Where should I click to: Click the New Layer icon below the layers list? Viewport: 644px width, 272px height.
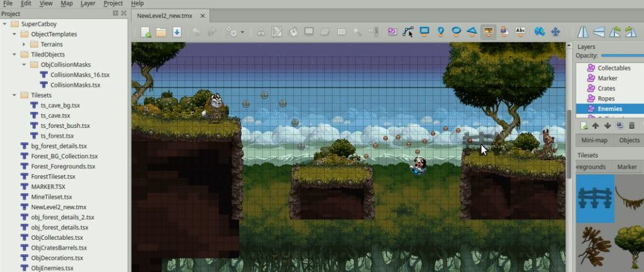click(584, 126)
